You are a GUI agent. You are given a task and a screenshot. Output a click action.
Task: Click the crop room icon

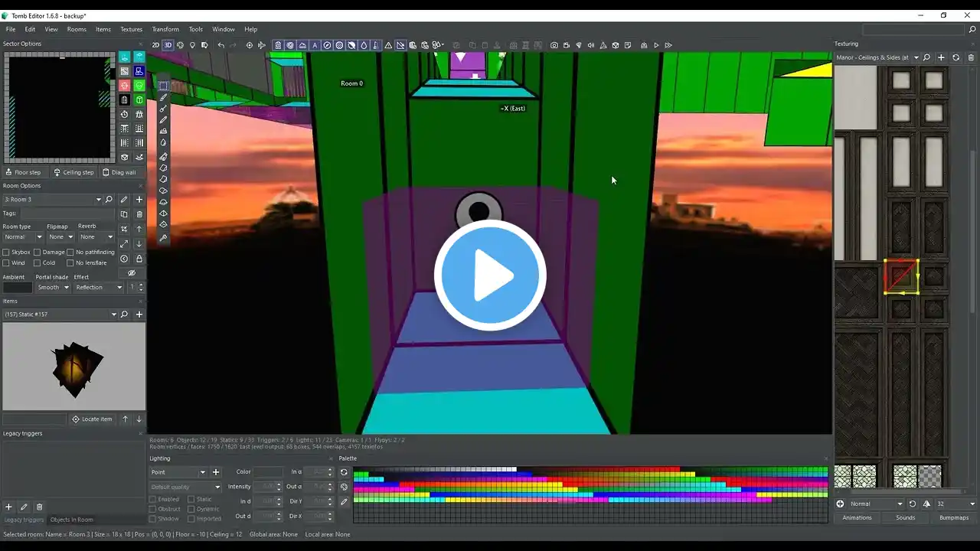pyautogui.click(x=124, y=229)
